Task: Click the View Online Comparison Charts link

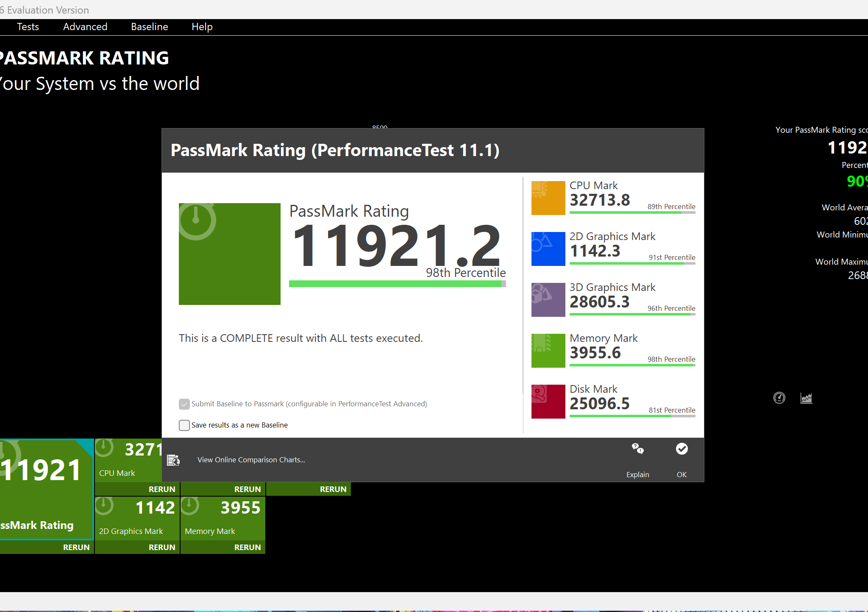Action: pyautogui.click(x=251, y=460)
